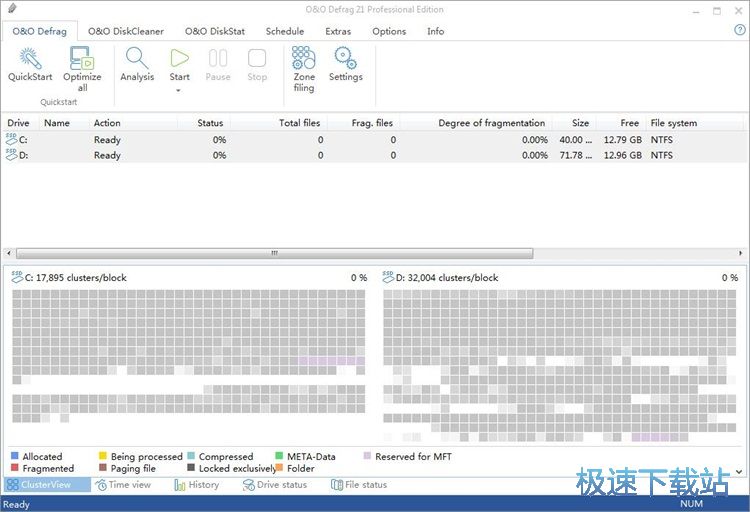Open help via question mark icon
This screenshot has height=512, width=750.
739,30
